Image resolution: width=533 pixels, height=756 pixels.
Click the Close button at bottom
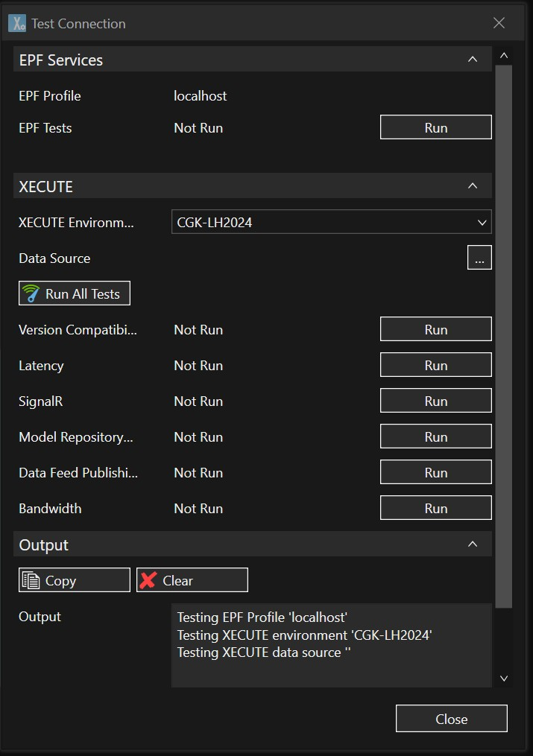tap(452, 719)
